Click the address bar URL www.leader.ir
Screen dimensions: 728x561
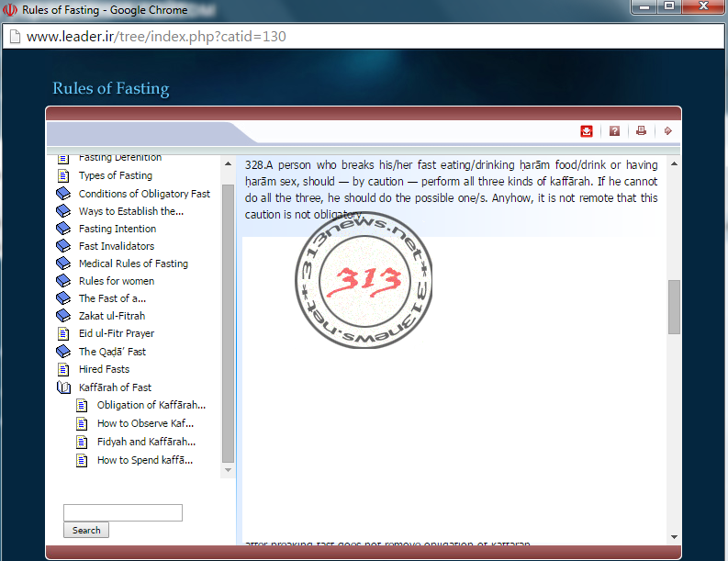[x=156, y=36]
